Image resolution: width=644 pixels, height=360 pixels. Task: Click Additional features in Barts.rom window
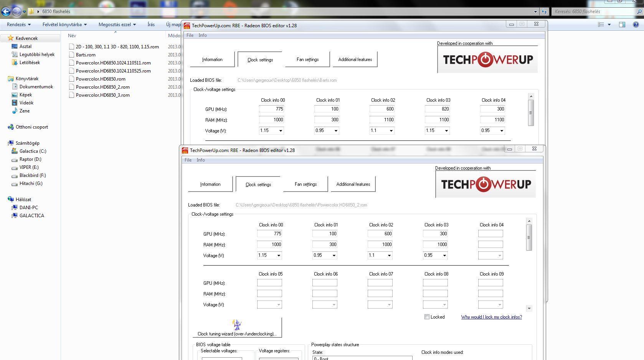pos(355,59)
